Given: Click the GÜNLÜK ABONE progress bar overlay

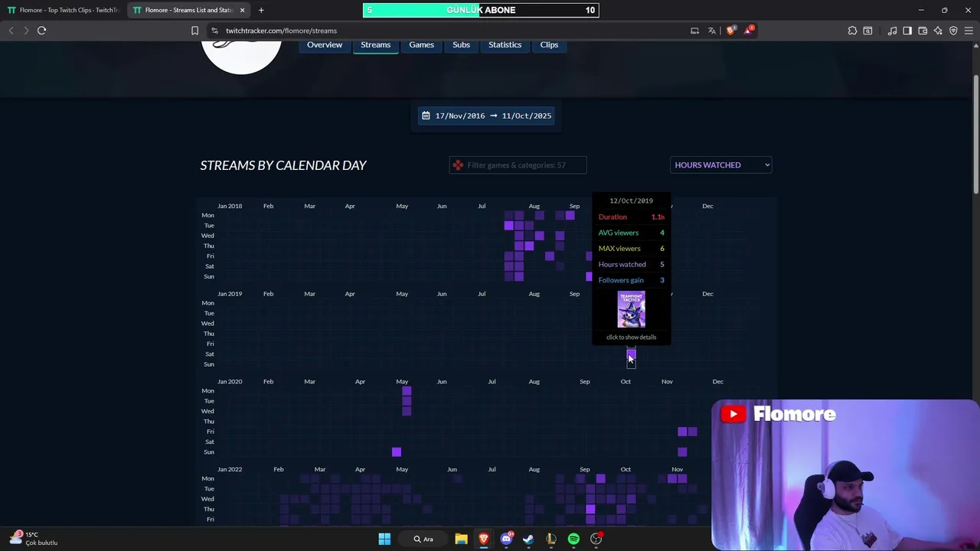Looking at the screenshot, I should coord(481,10).
